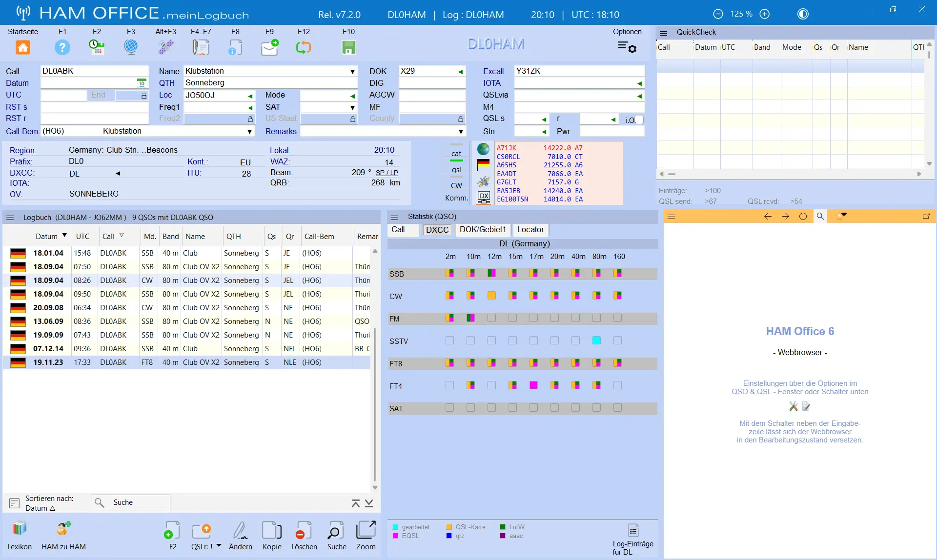Click SSTV 80m cyan status swatch

click(596, 340)
